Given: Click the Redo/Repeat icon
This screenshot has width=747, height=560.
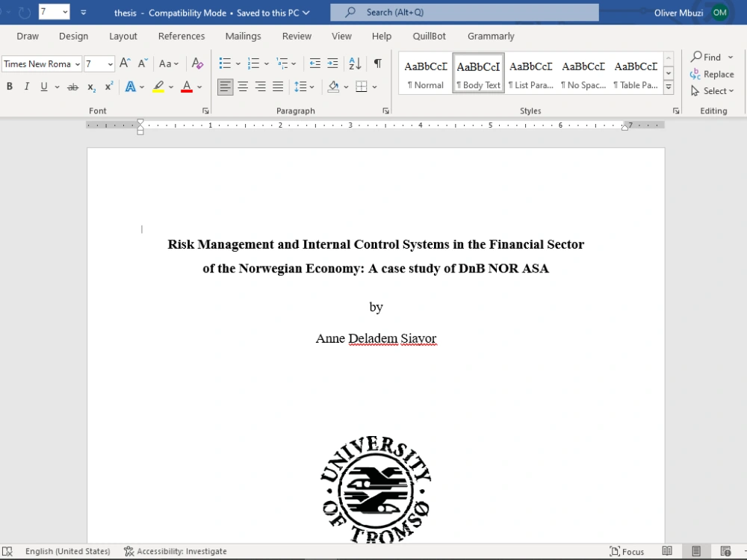Looking at the screenshot, I should 25,13.
